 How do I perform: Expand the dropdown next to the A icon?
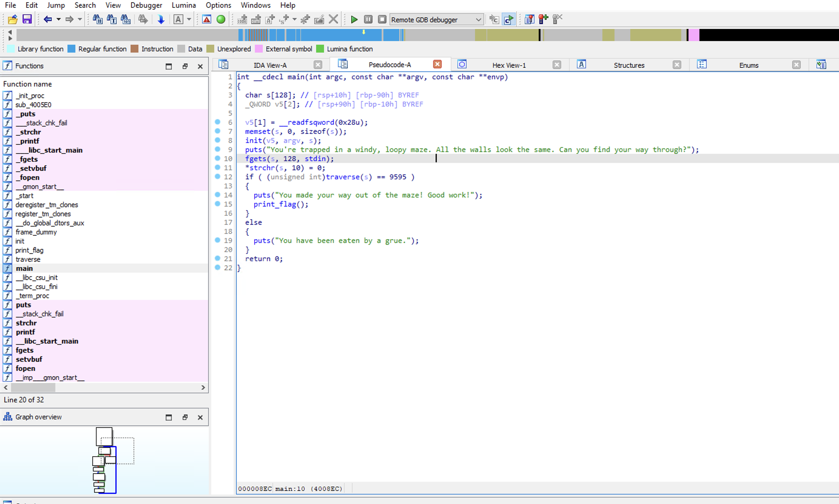click(189, 19)
